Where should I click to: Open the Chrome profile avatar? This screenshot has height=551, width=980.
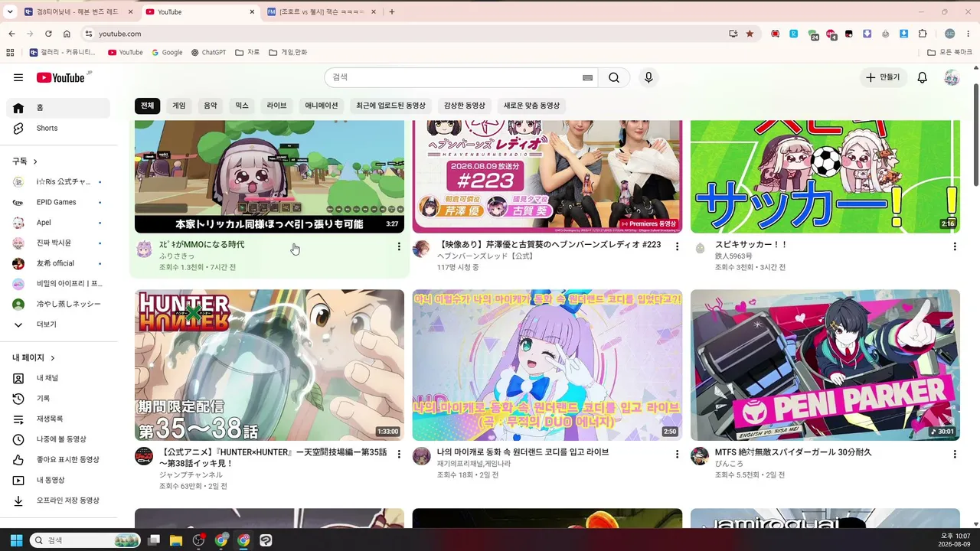(x=950, y=34)
